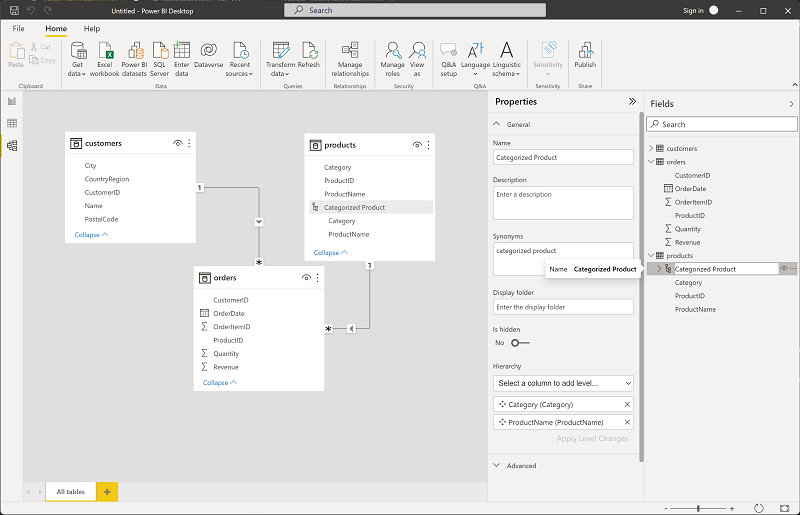The image size is (800, 515).
Task: Select OrderDate field in Fields pane
Action: click(690, 188)
